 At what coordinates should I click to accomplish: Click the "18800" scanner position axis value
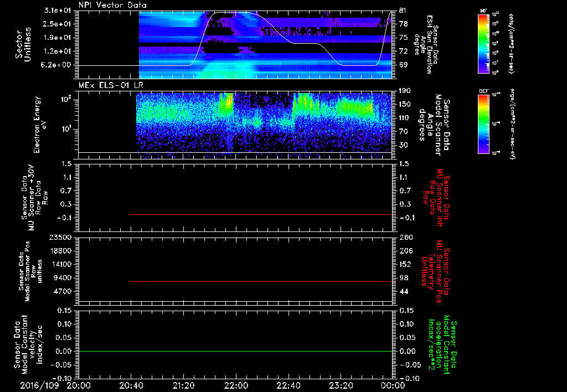click(x=60, y=251)
